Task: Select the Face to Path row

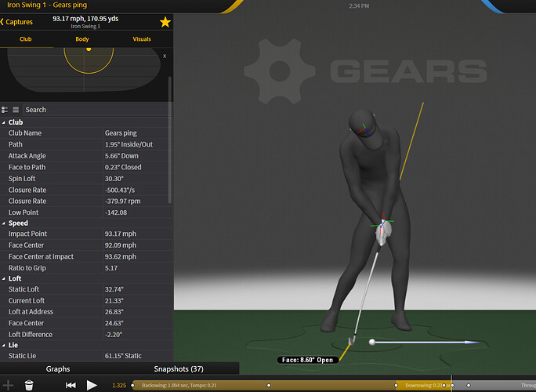Action: point(85,167)
